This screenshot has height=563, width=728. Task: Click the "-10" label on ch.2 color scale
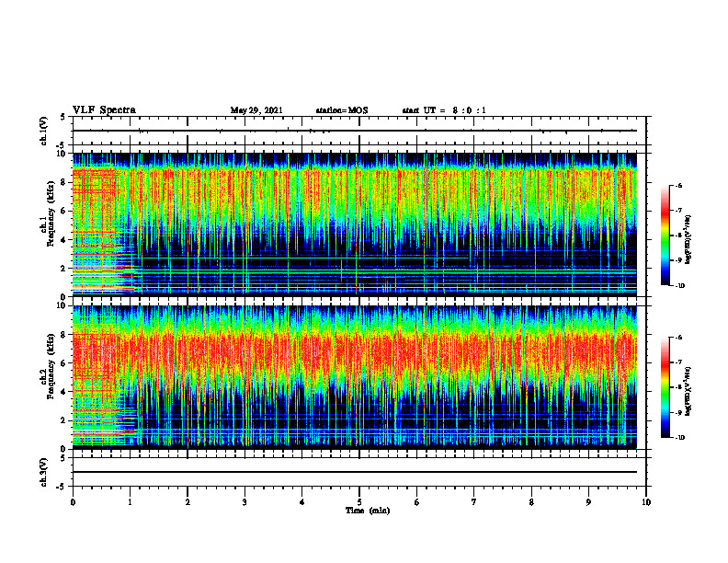[x=679, y=438]
